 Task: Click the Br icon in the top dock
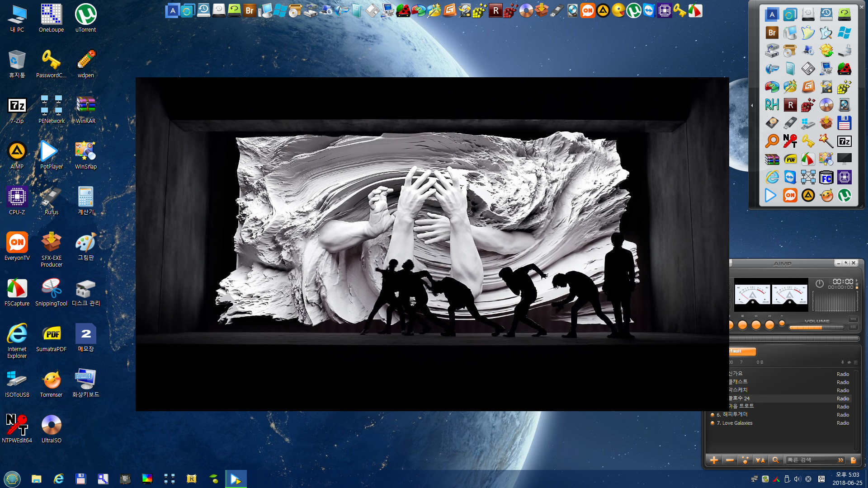coord(250,10)
